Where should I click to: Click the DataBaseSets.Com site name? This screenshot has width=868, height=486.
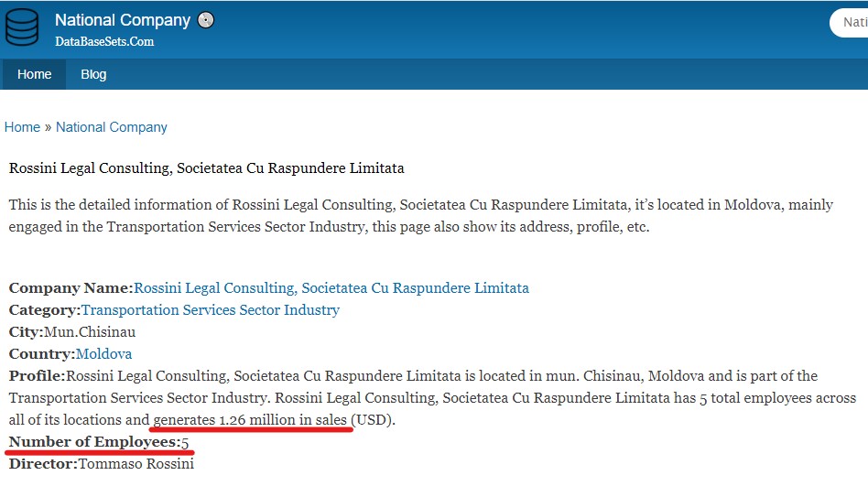tap(104, 41)
